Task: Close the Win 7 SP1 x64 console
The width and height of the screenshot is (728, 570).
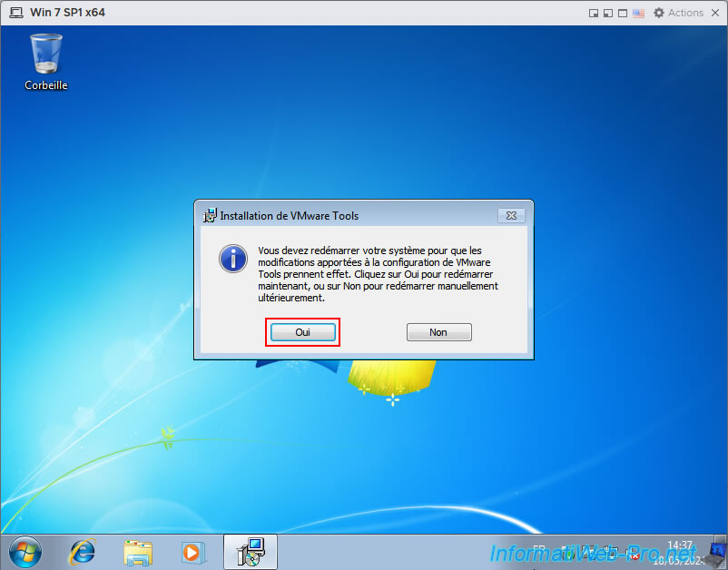Action: [x=715, y=13]
